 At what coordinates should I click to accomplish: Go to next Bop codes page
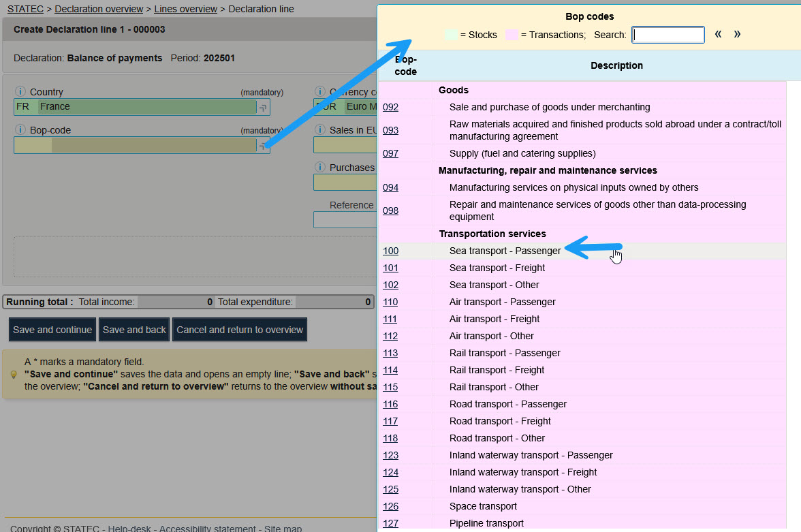737,34
